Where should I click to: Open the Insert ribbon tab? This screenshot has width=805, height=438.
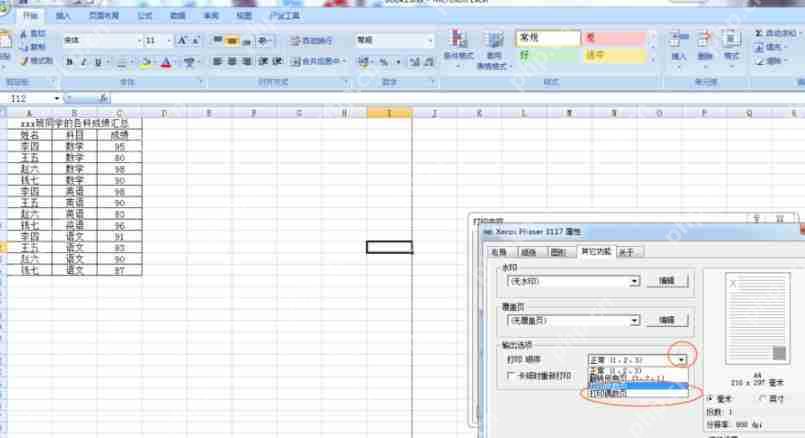[x=63, y=16]
